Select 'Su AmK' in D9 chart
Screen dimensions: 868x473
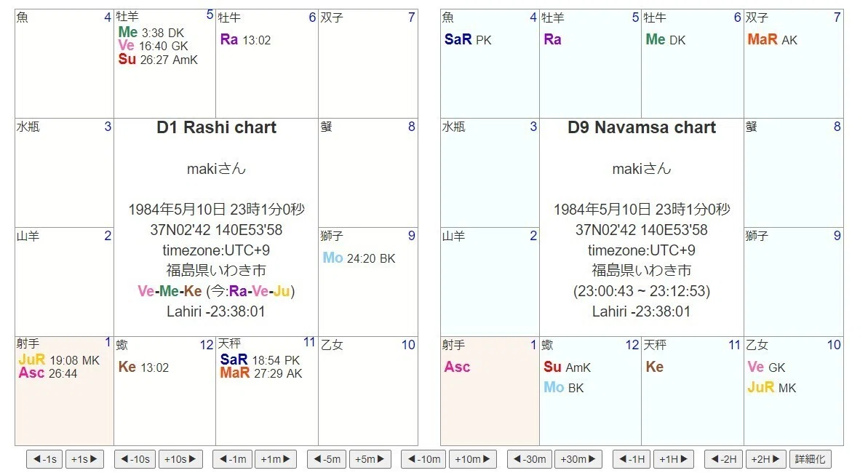(x=567, y=367)
